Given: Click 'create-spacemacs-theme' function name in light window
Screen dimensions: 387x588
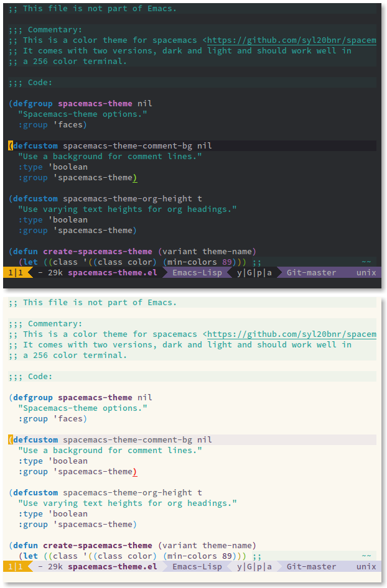Looking at the screenshot, I should (x=98, y=546).
